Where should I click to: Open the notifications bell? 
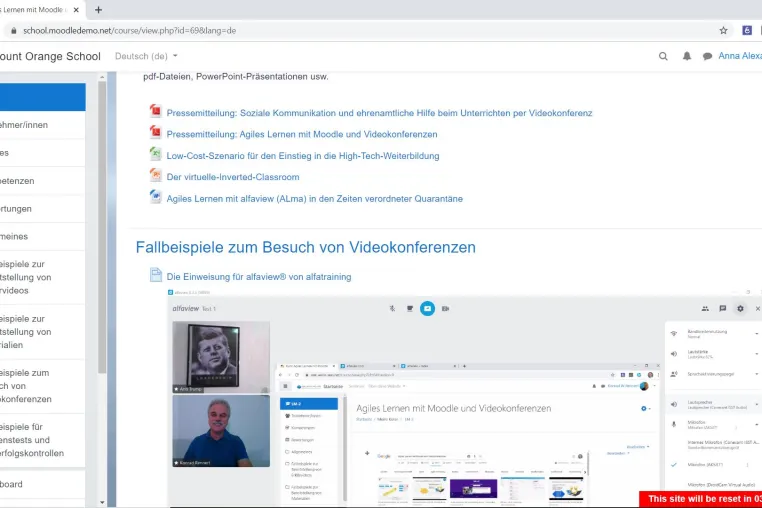point(687,56)
